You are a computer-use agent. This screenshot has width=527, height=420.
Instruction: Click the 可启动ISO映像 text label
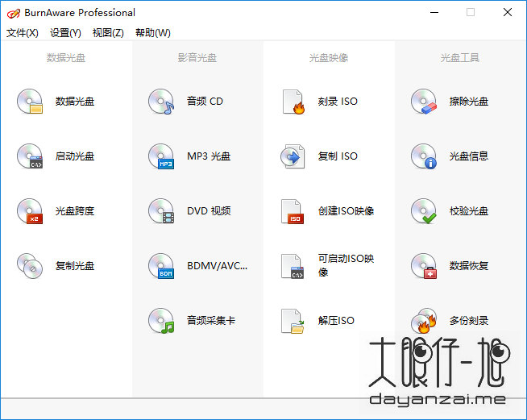[346, 265]
